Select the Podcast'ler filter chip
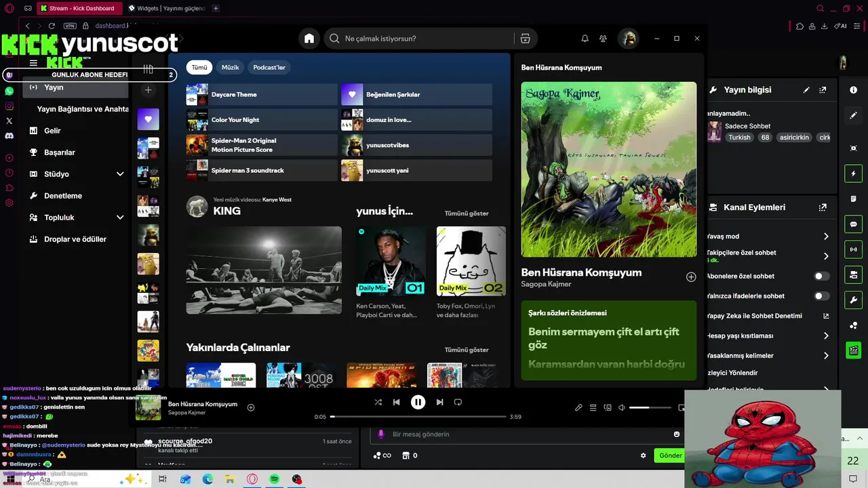This screenshot has width=868, height=488. pos(269,67)
